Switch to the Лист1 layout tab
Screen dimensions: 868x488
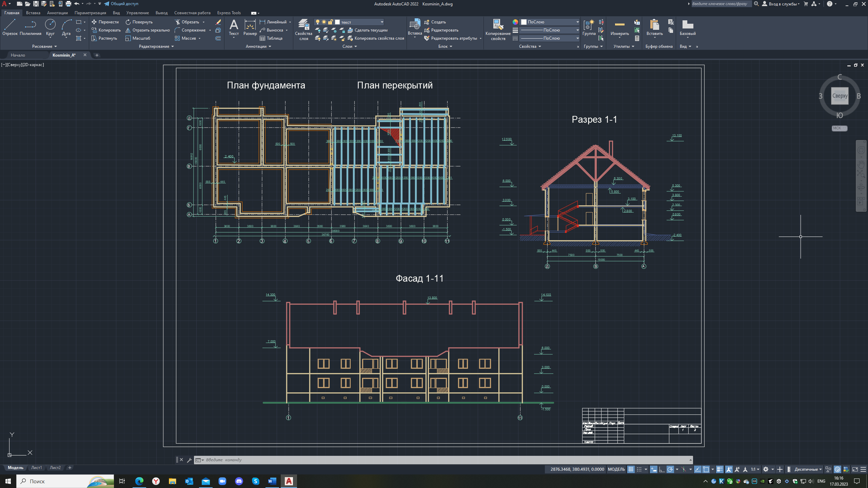36,468
